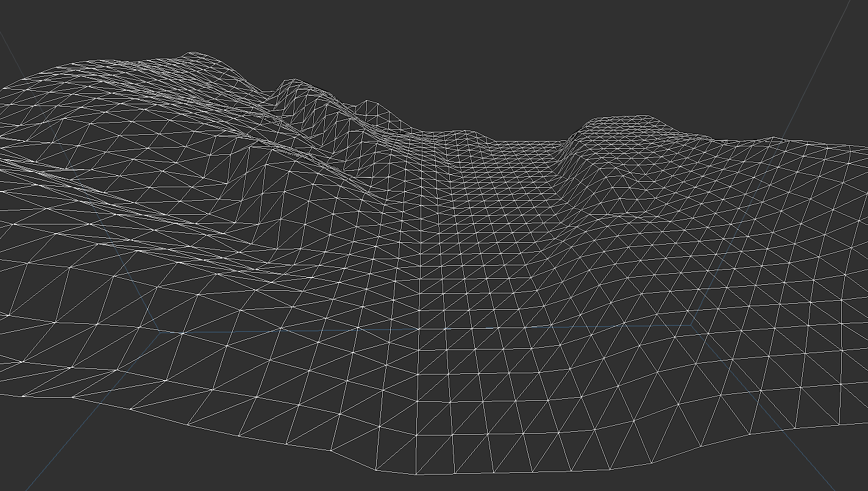Click the small third peak along the ridge
Screen dimensions: 868x491
click(368, 102)
